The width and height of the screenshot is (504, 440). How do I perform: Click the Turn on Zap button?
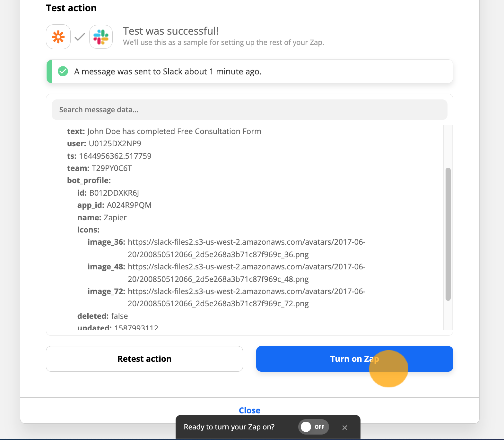click(355, 359)
